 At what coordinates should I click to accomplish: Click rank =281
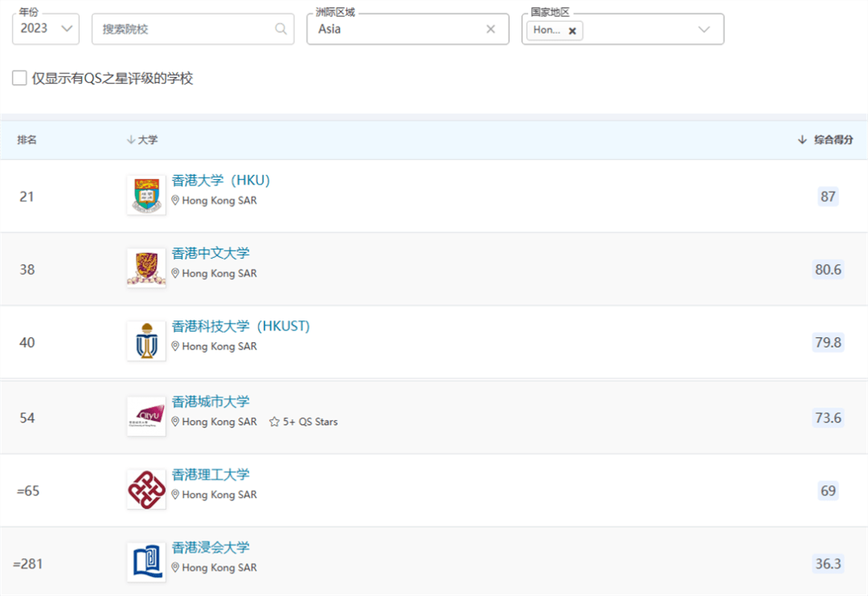[x=28, y=564]
